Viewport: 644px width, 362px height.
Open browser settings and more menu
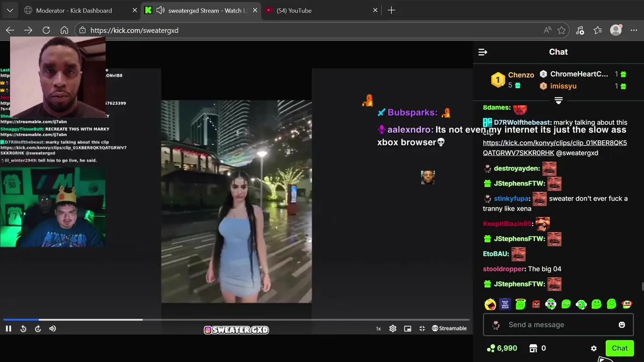point(634,30)
